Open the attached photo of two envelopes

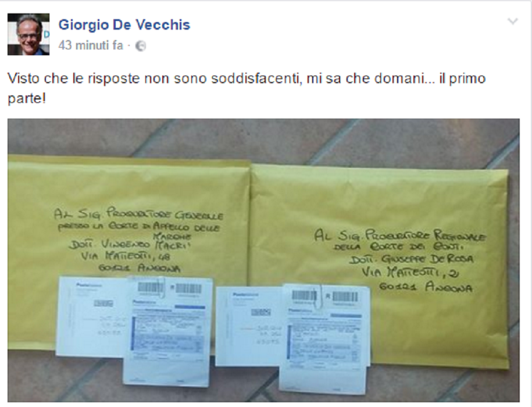click(263, 260)
